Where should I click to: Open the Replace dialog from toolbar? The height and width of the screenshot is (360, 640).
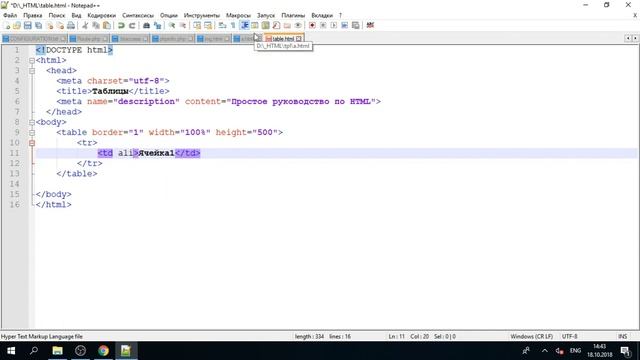[x=157, y=25]
